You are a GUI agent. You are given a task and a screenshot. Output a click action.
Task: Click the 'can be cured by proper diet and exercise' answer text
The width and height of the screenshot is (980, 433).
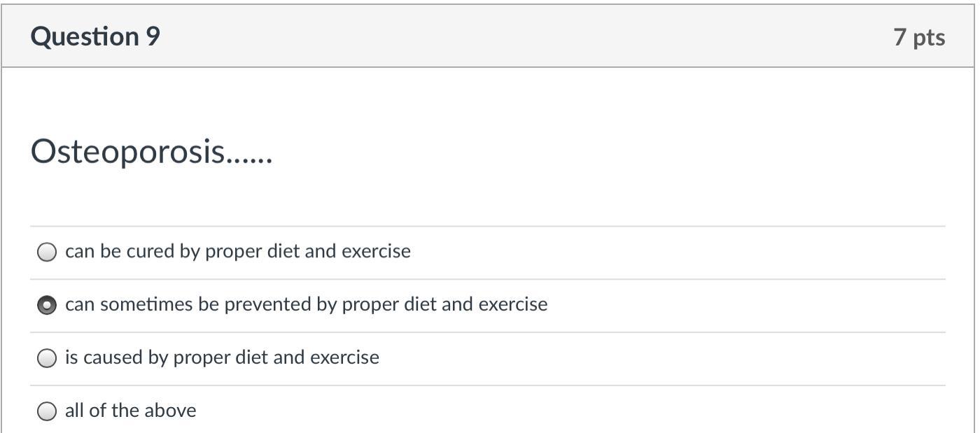(237, 251)
